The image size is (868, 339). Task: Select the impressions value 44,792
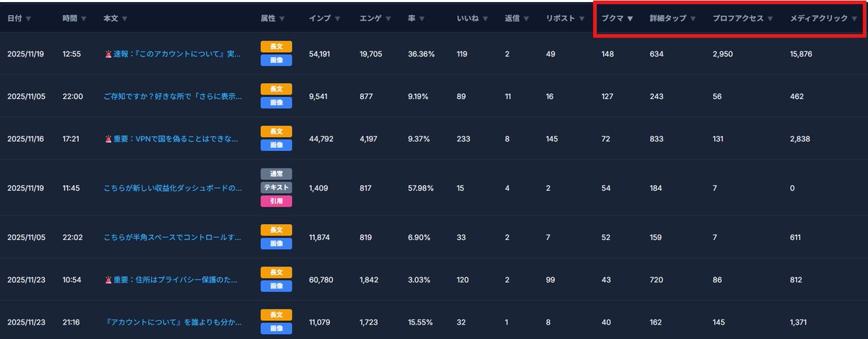point(320,138)
